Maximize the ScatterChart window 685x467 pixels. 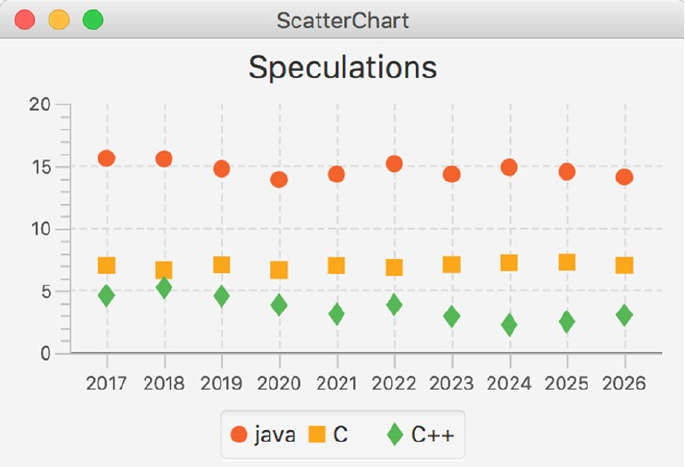pos(93,20)
